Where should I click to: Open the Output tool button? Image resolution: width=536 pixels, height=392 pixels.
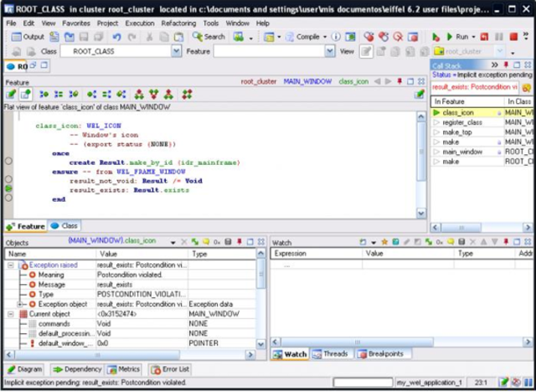click(x=28, y=37)
